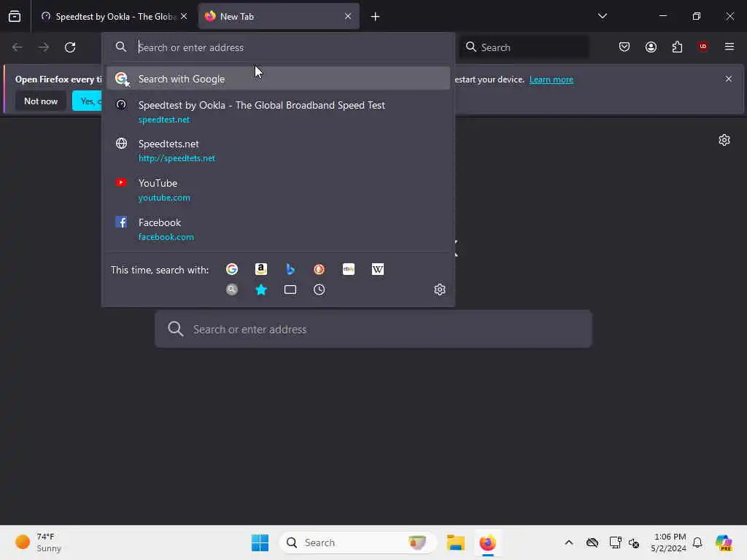Open Save to Pocket icon
Image resolution: width=747 pixels, height=560 pixels.
point(624,47)
